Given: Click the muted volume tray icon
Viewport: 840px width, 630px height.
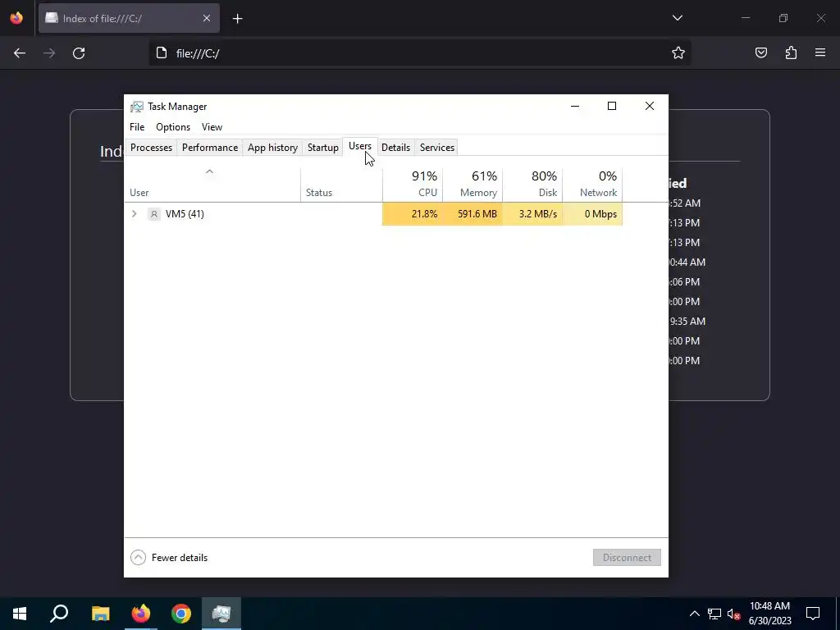Looking at the screenshot, I should [x=733, y=614].
